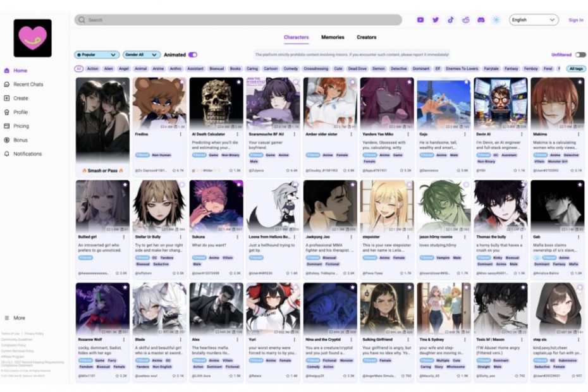This screenshot has height=392, width=588.
Task: Filter by the Anime tag
Action: 158,69
